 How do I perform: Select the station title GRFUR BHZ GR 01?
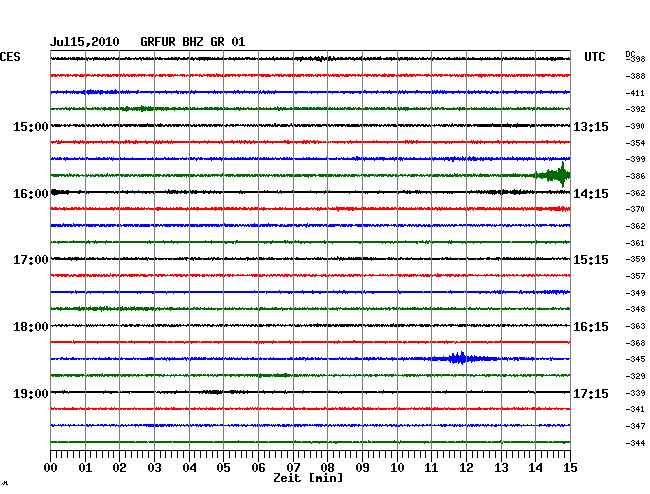[193, 42]
